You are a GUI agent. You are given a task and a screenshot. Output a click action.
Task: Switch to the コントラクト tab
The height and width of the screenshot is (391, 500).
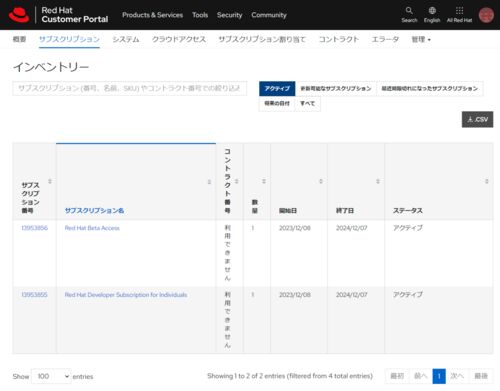(339, 39)
